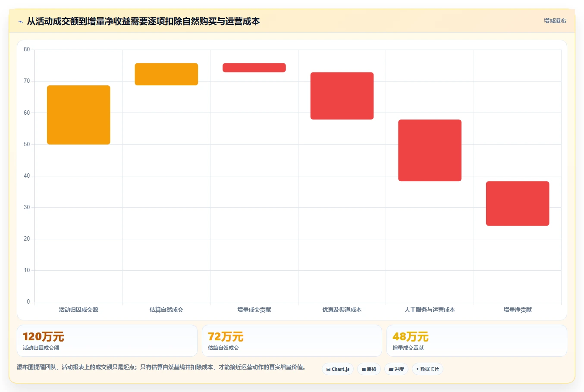Select the 人工服务与运营成本 red bar
Screen dimensions: 584x392
(430, 151)
